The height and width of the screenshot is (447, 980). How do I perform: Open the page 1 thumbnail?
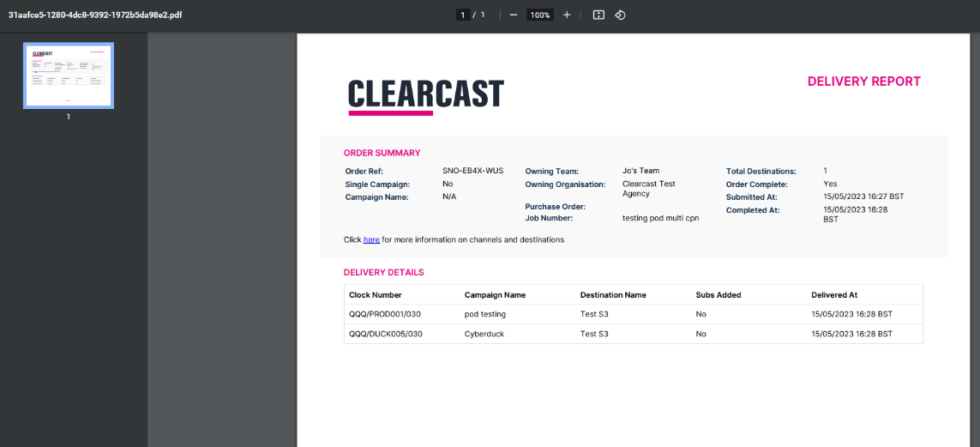click(x=68, y=76)
